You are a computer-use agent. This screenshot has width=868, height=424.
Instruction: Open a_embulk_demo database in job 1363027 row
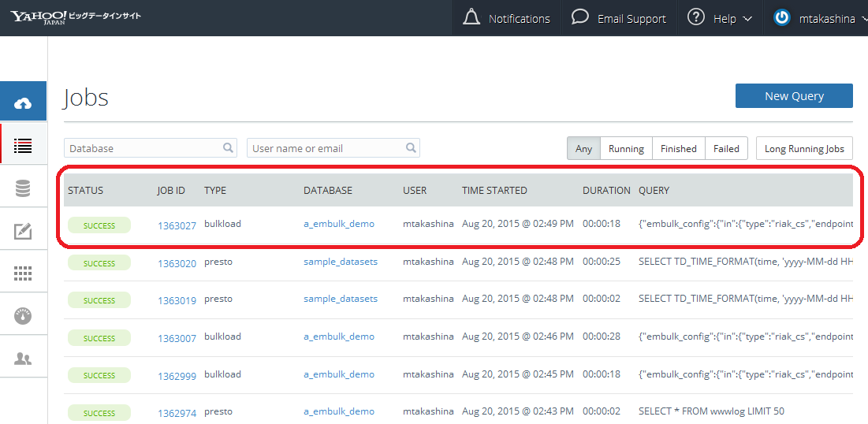pos(339,224)
